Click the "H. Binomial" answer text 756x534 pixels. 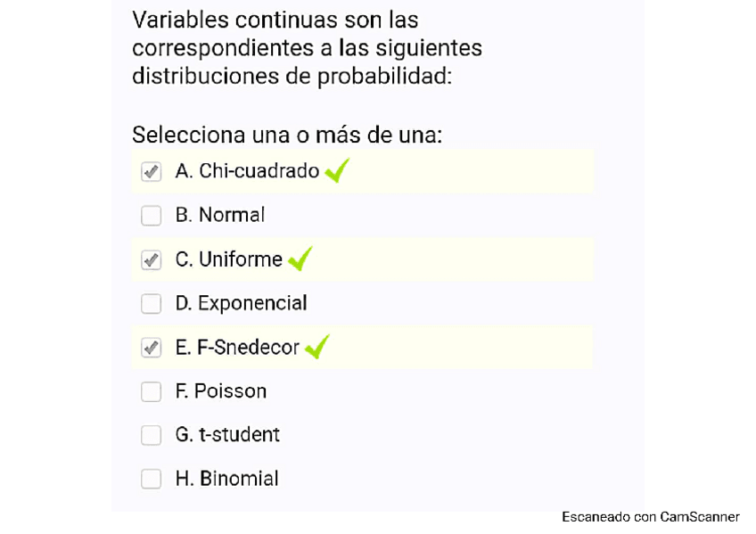coord(226,479)
